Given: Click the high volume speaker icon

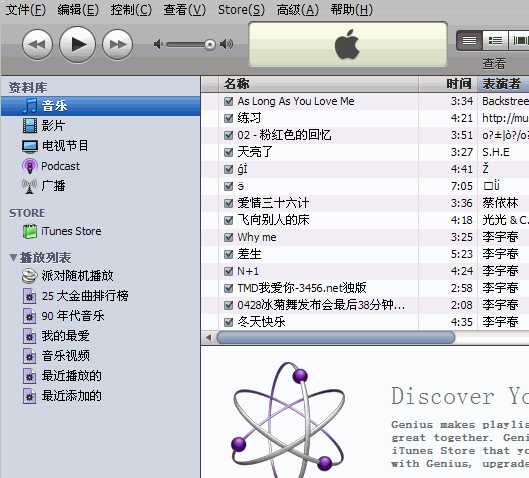Looking at the screenshot, I should click(226, 44).
